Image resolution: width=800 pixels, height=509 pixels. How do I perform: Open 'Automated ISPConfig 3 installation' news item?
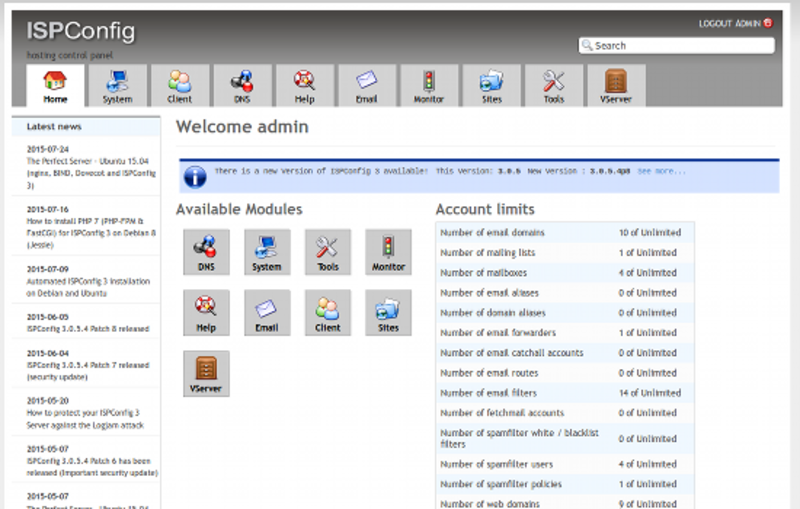88,287
